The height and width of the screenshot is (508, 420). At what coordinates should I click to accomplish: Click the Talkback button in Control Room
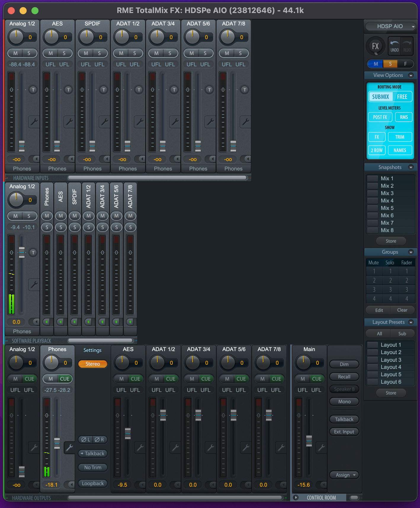point(344,419)
